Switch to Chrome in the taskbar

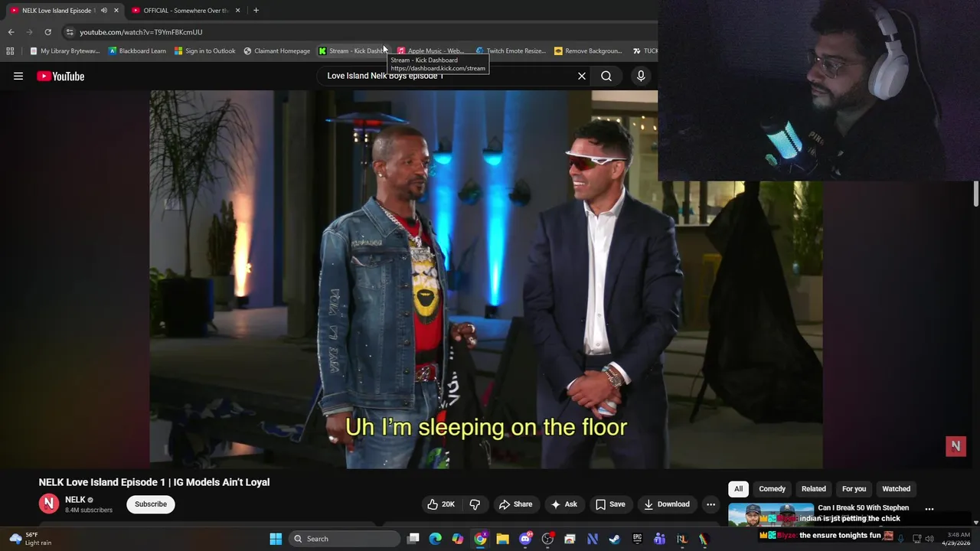click(x=480, y=539)
